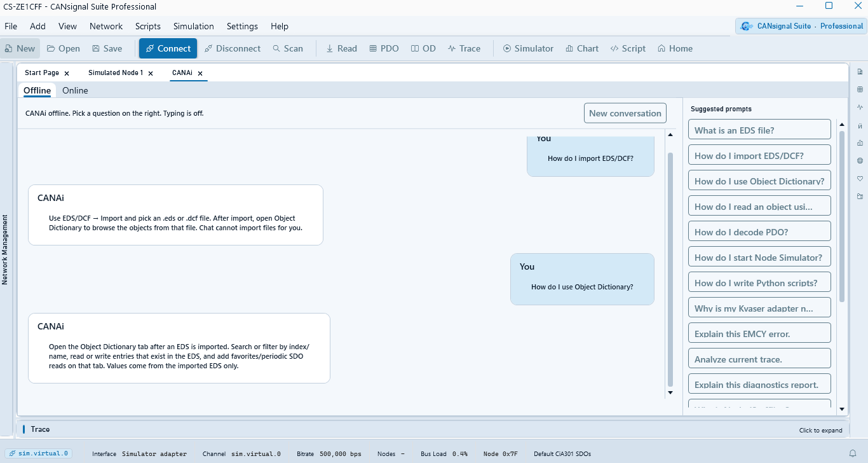
Task: Pick the 'How do I start Node Simulator?' prompt
Action: click(759, 256)
